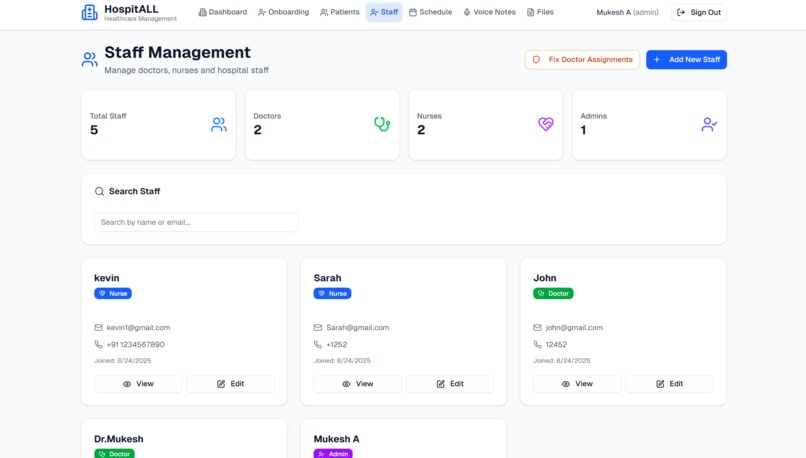Click the Mukesh A card name
Image resolution: width=806 pixels, height=458 pixels.
pyautogui.click(x=337, y=439)
